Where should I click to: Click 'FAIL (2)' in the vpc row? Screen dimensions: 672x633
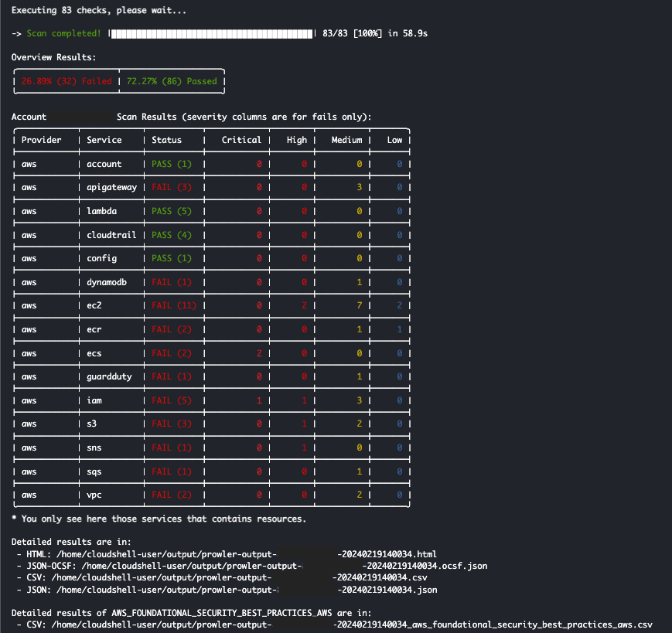click(172, 495)
